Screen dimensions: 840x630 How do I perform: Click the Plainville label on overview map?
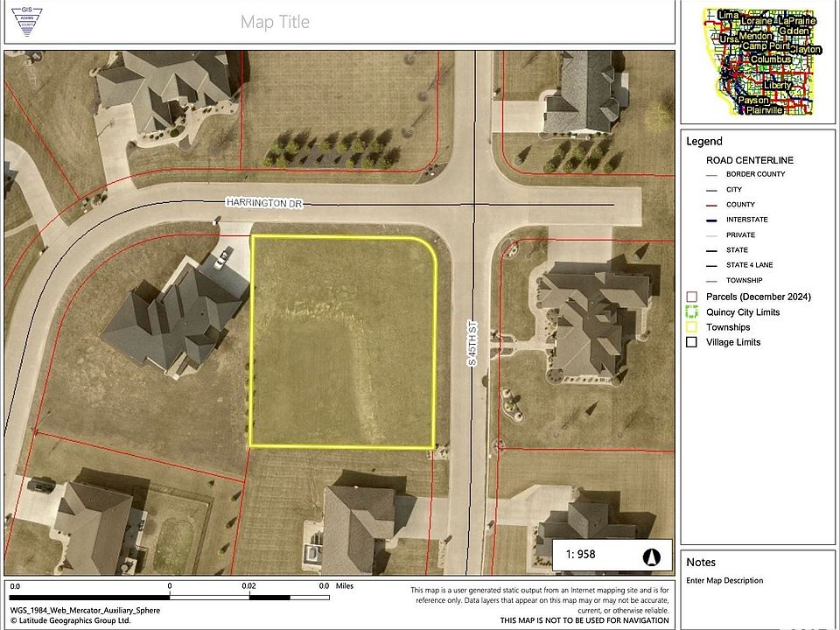click(765, 110)
